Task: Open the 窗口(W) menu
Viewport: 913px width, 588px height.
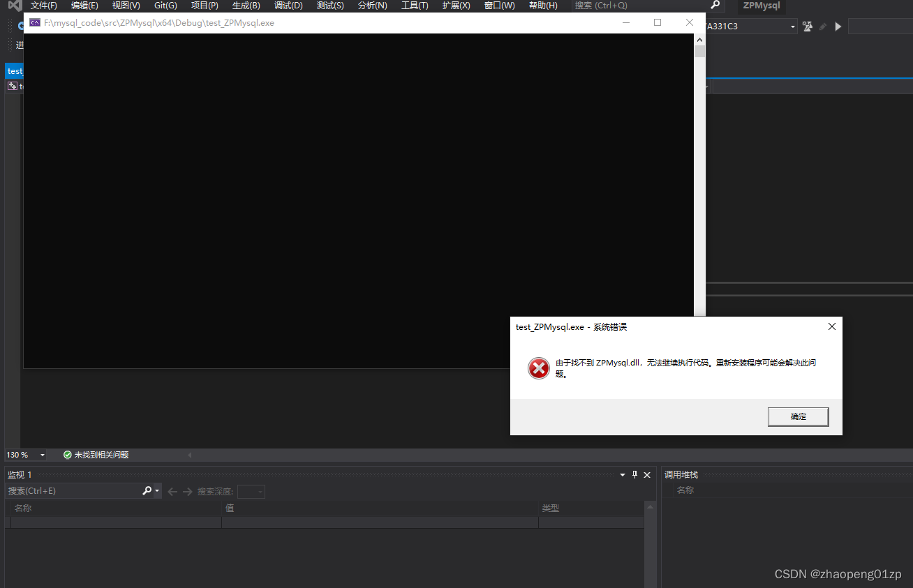Action: (x=499, y=6)
